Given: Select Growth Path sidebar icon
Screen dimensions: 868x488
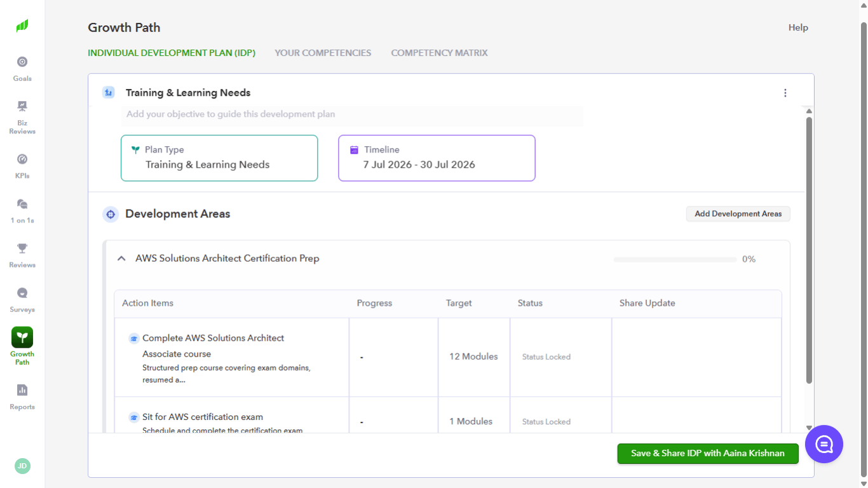Looking at the screenshot, I should [x=22, y=337].
